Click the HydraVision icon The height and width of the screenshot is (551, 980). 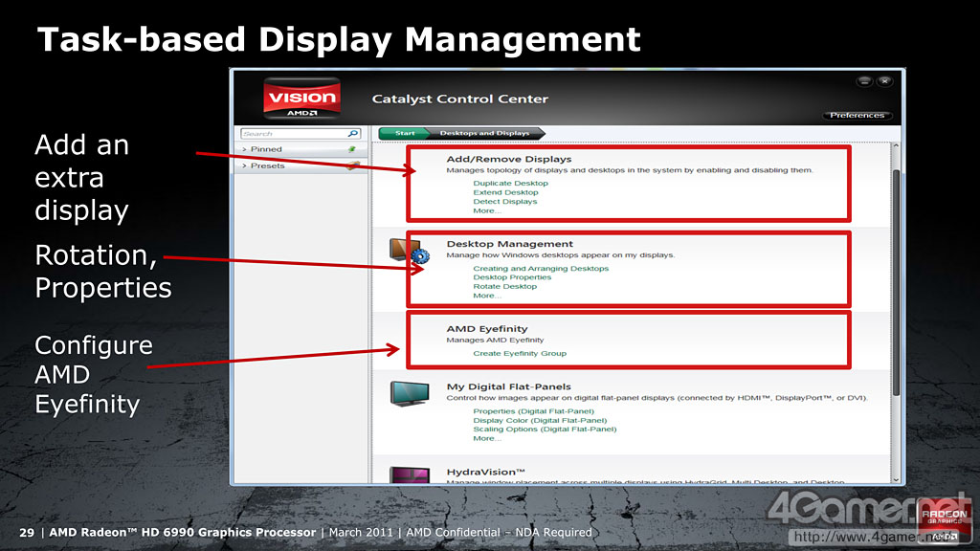(410, 474)
